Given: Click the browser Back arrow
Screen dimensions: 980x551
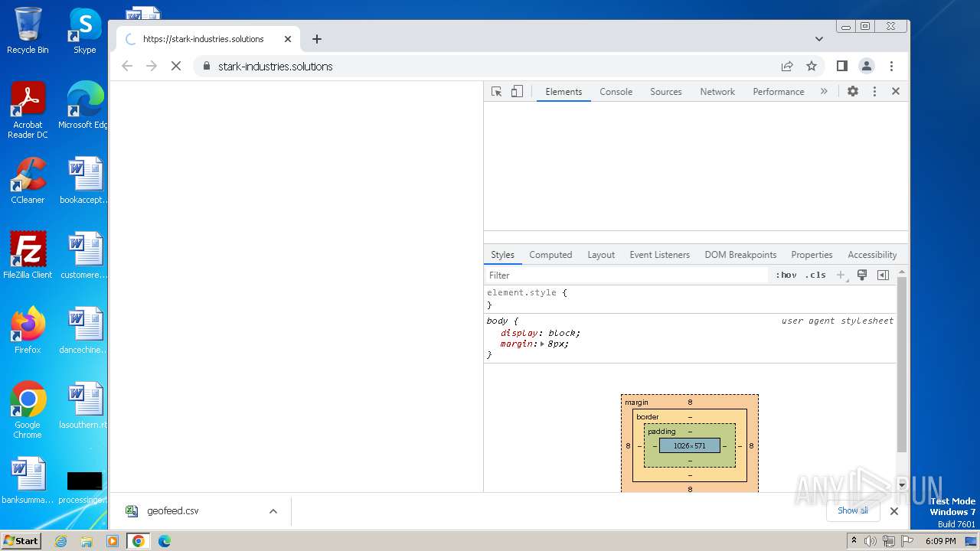Looking at the screenshot, I should point(127,67).
